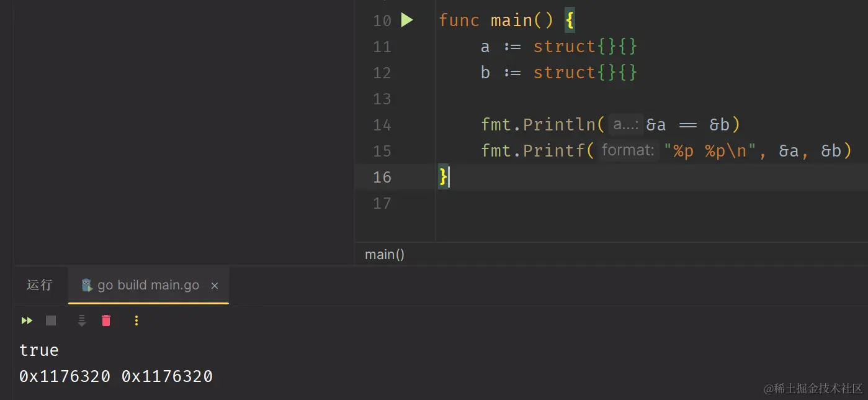Click line number 14 in the gutter
Image resolution: width=868 pixels, height=400 pixels.
[382, 124]
